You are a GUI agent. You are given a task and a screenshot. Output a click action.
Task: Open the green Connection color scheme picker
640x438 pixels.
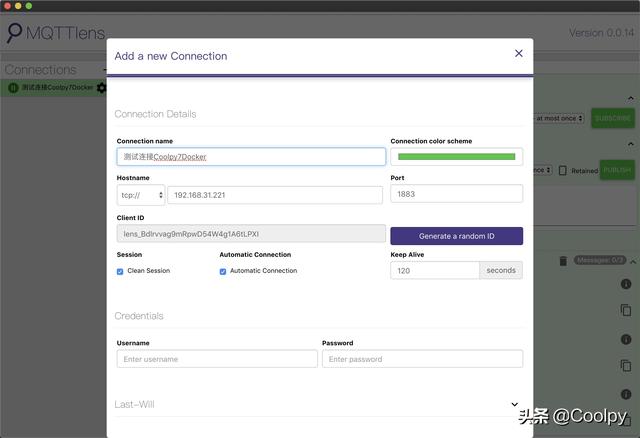pyautogui.click(x=456, y=157)
